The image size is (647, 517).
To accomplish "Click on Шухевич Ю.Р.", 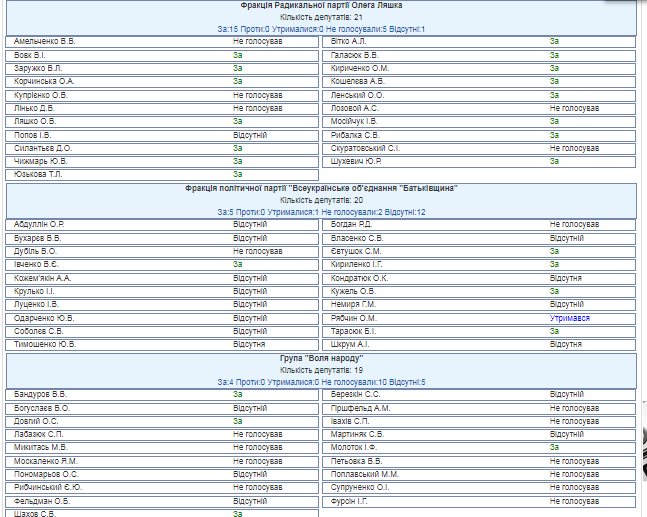I will pyautogui.click(x=356, y=161).
